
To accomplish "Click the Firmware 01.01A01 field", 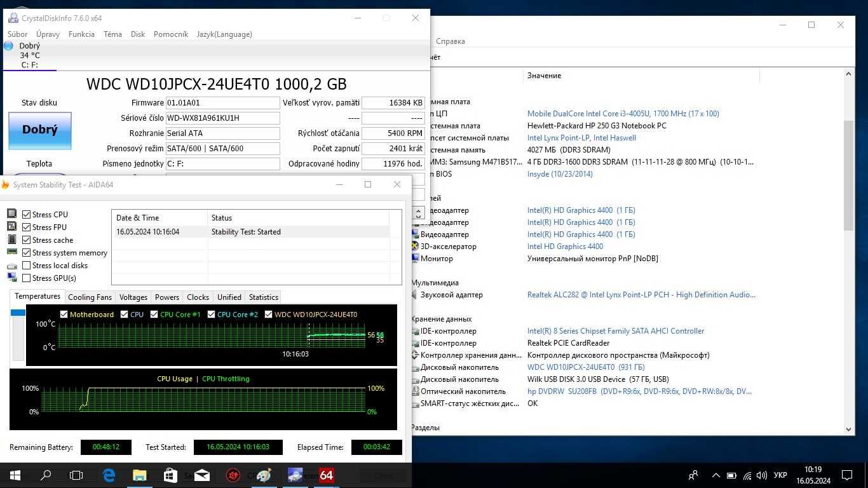I will point(222,103).
